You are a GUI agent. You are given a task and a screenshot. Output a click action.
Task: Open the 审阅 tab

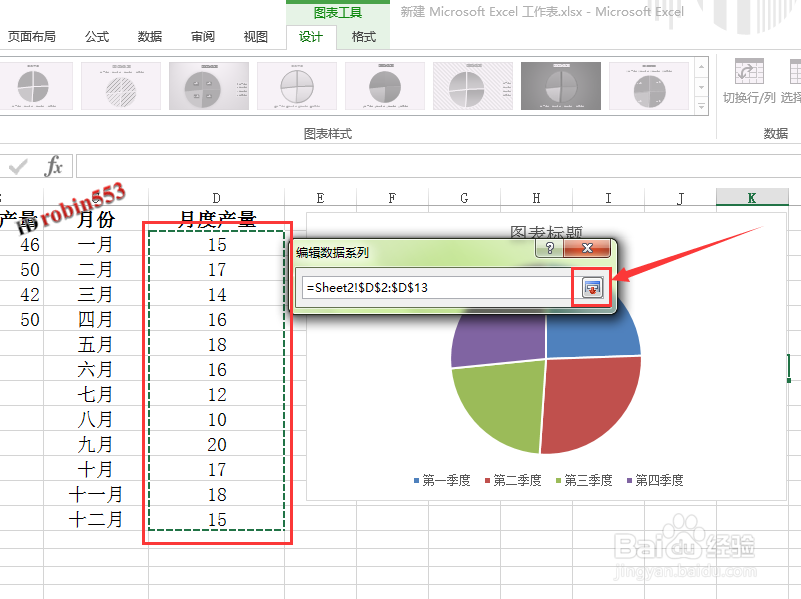pos(203,37)
